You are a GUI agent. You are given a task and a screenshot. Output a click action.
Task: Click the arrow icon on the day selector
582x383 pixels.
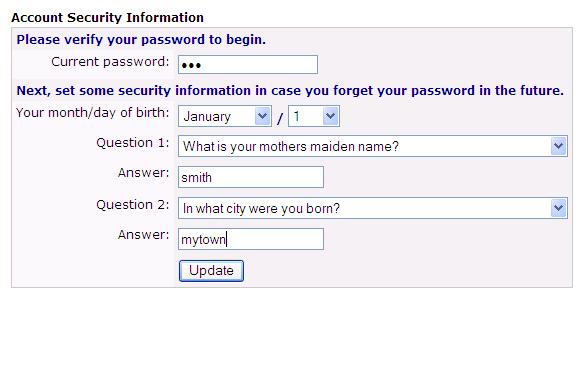click(x=330, y=116)
